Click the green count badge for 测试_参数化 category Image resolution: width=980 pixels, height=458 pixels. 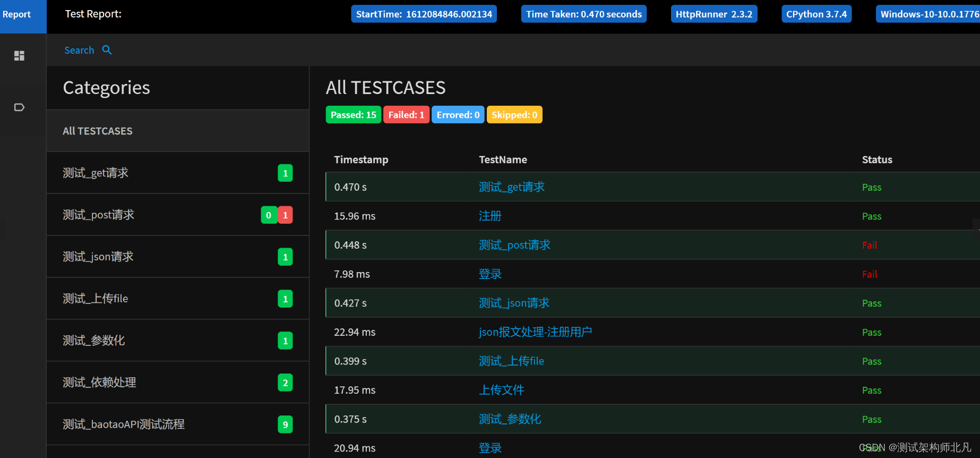[285, 341]
